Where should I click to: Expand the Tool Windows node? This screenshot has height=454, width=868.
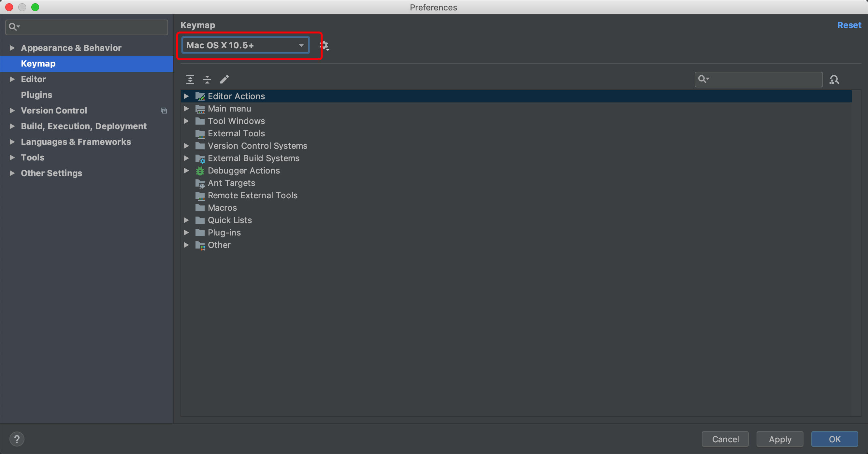click(x=186, y=121)
